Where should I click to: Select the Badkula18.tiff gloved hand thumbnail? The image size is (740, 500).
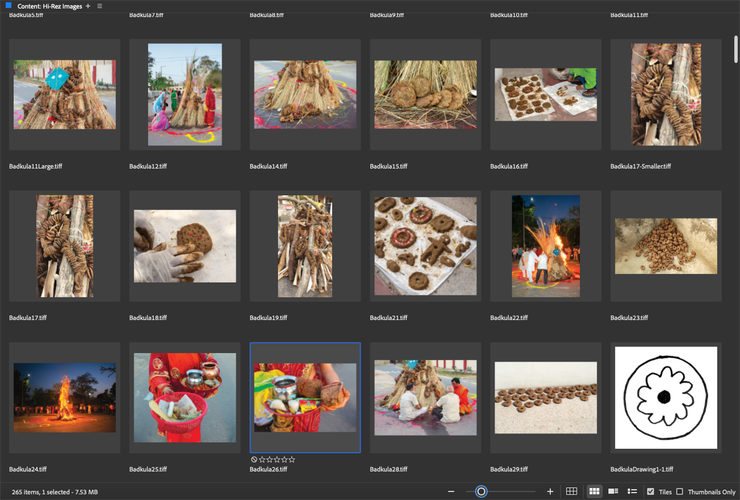(x=185, y=246)
